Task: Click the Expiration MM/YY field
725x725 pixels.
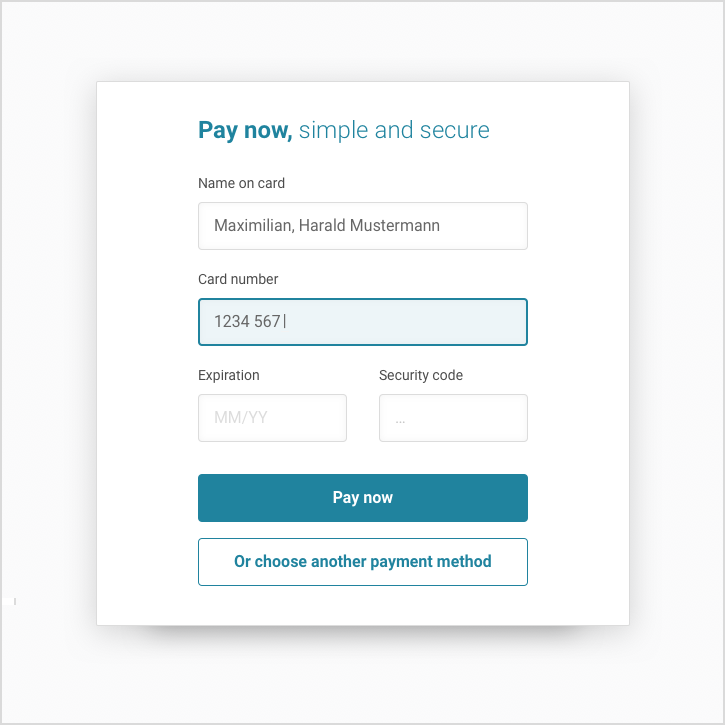Action: (x=272, y=418)
